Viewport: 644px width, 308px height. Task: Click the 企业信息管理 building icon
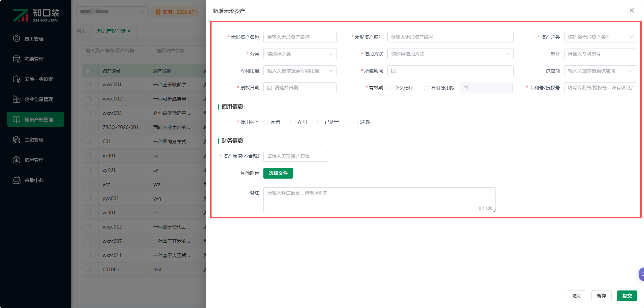17,99
